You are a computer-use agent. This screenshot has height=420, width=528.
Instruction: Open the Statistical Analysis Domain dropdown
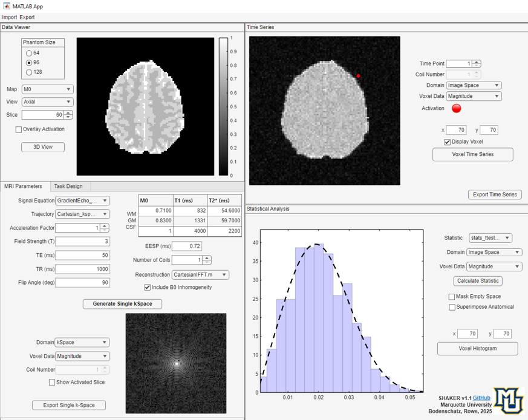point(494,253)
